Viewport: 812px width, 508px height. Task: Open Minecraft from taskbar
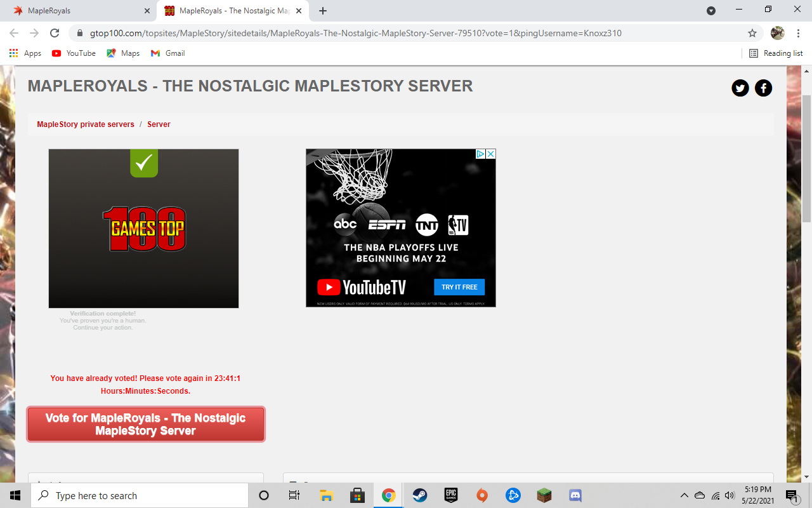(x=544, y=495)
